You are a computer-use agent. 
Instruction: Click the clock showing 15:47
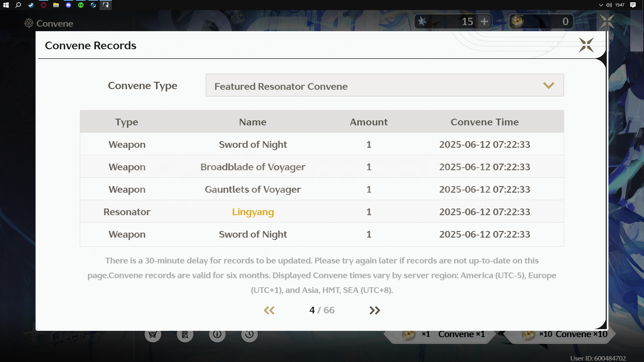tap(620, 5)
